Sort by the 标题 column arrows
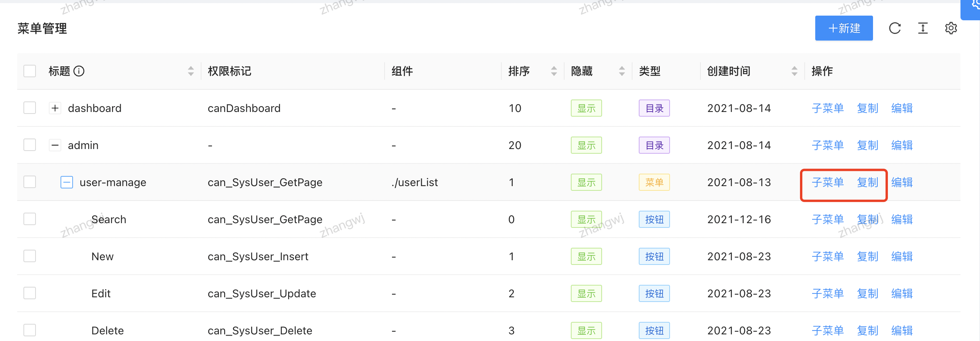980x341 pixels. coord(191,71)
